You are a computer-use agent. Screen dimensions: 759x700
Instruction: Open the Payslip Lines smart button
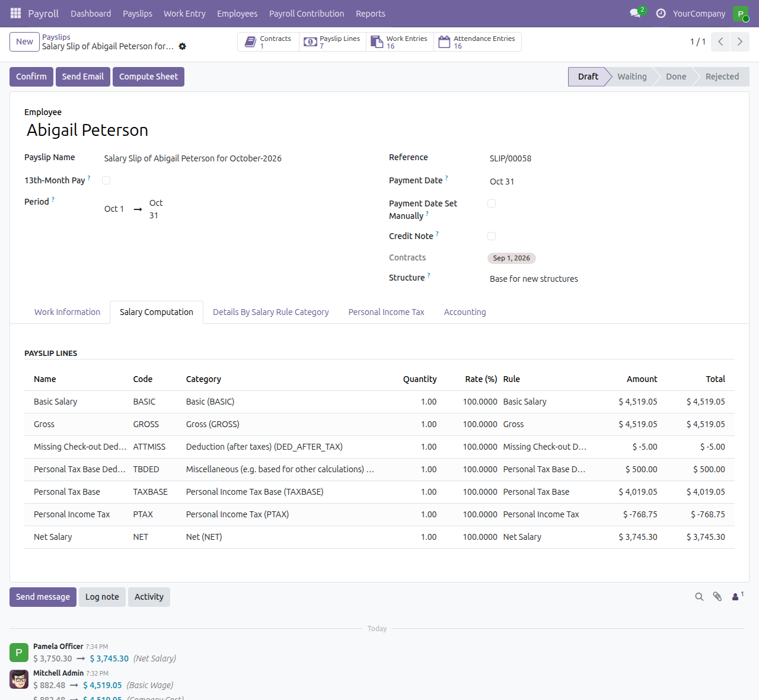[x=333, y=42]
